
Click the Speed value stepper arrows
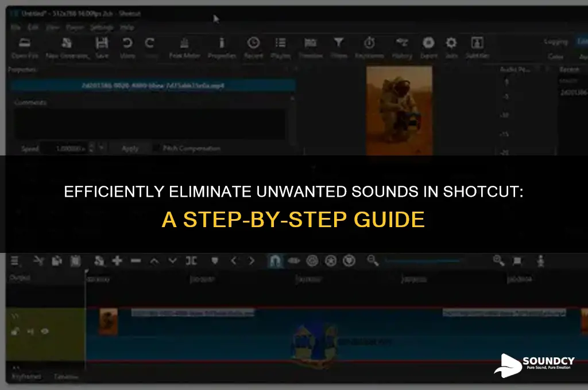91,149
